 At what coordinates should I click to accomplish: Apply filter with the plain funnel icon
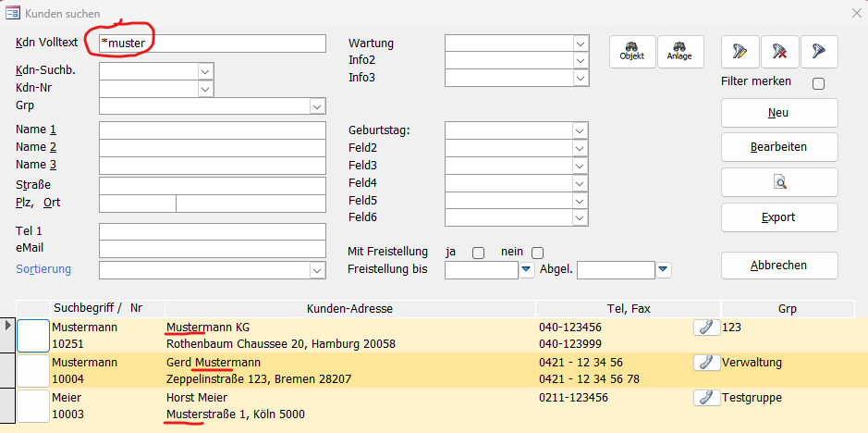point(819,52)
